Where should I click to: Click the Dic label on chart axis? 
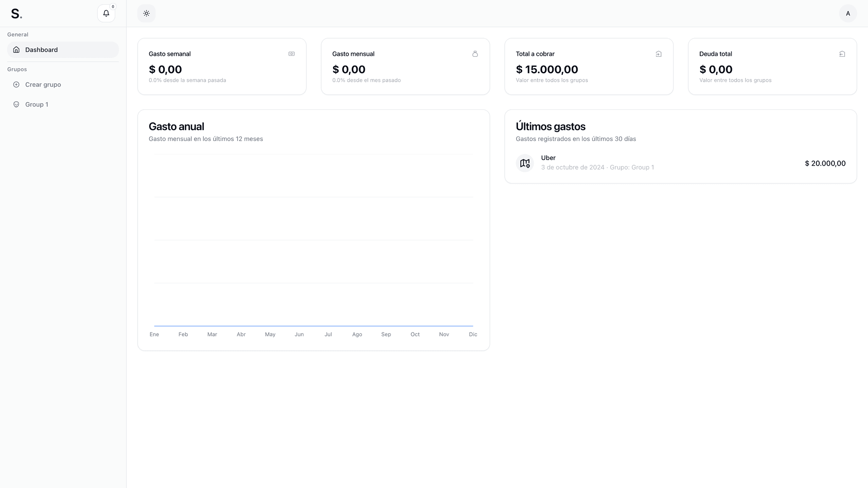pos(473,334)
